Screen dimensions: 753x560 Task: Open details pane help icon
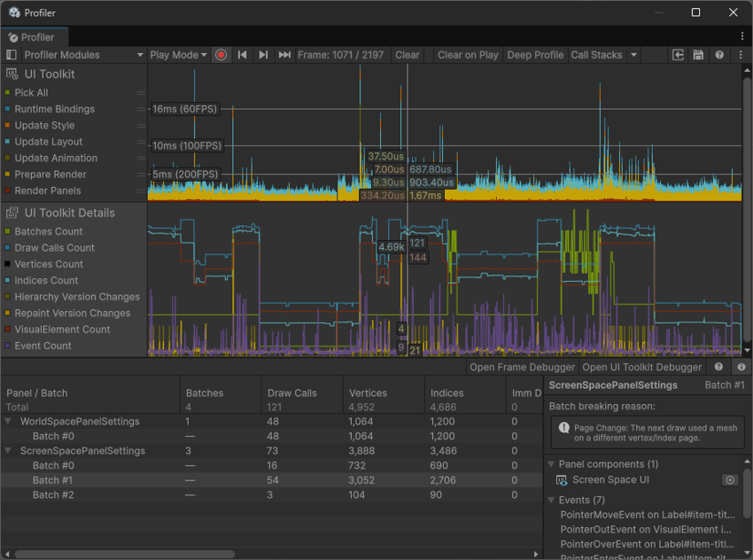click(718, 367)
